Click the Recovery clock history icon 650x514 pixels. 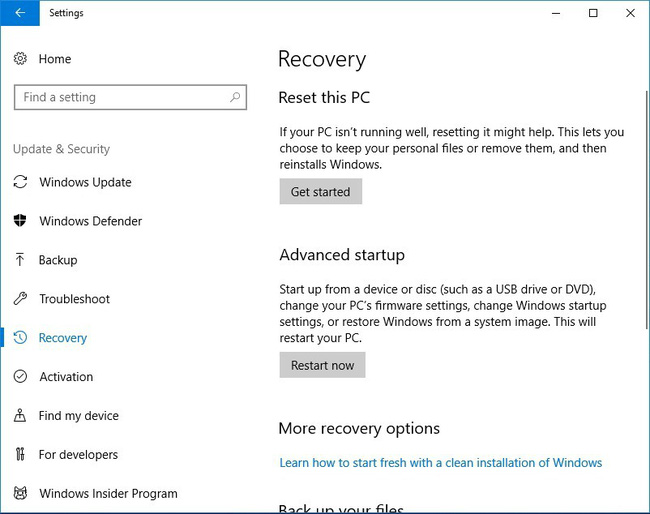tap(20, 337)
